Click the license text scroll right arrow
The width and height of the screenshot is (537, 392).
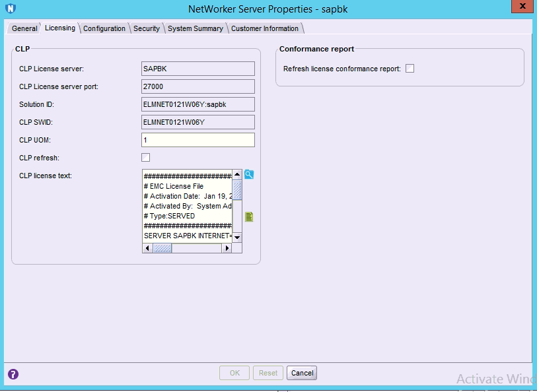227,248
